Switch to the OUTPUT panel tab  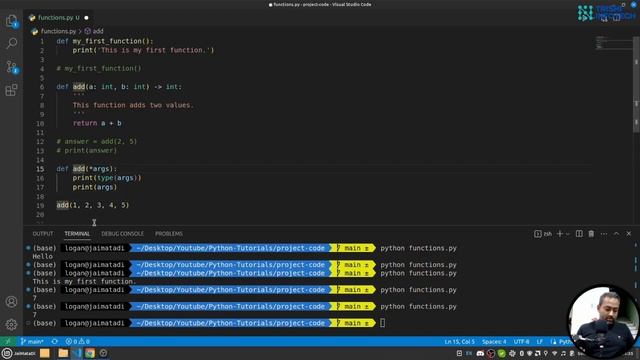(x=43, y=233)
